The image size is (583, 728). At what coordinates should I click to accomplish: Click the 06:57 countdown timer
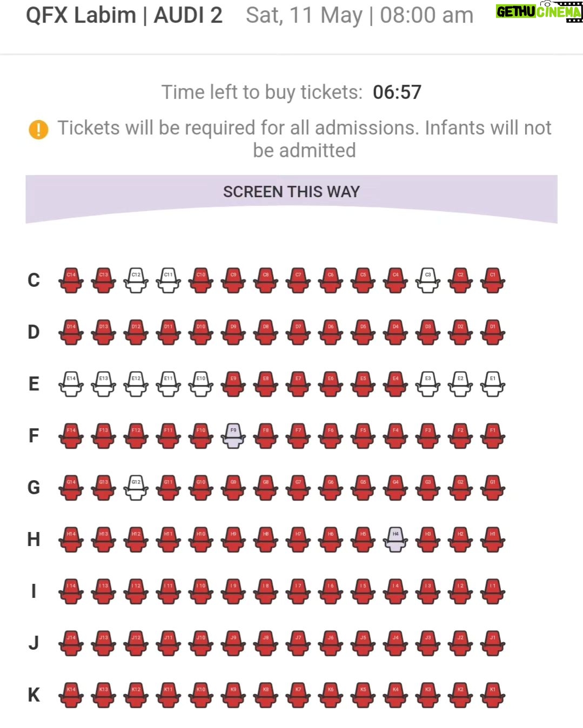coord(397,92)
